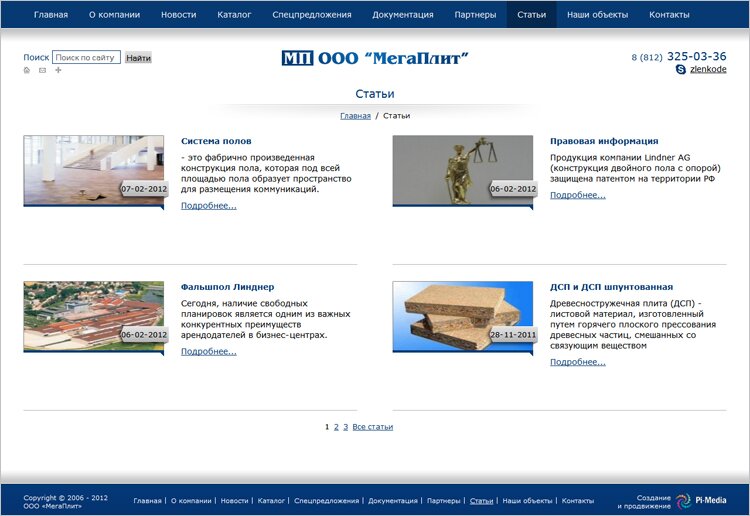Image resolution: width=750 pixels, height=516 pixels.
Task: Click Спецпредложения in the footer menu
Action: point(326,501)
